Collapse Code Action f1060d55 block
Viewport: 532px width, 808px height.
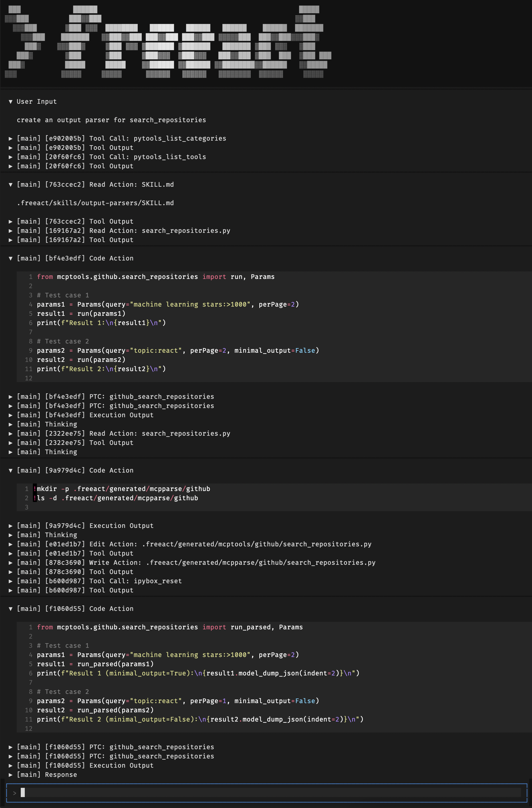pyautogui.click(x=11, y=609)
